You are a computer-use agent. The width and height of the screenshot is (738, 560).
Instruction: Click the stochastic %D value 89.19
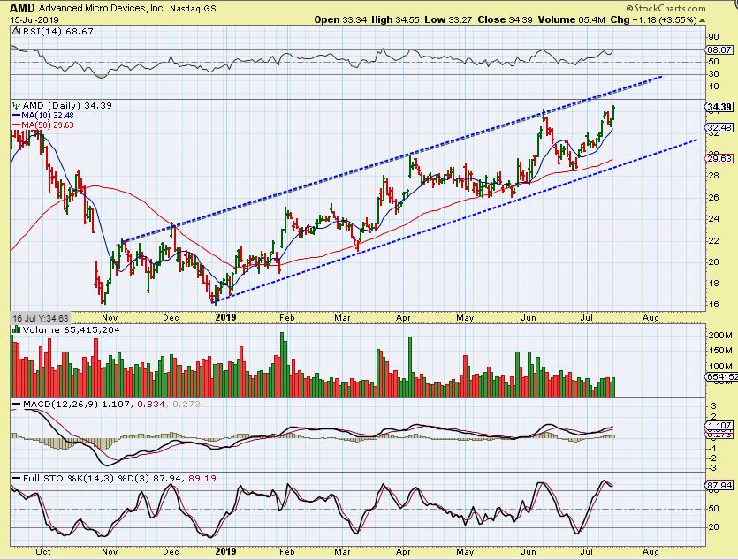click(202, 478)
